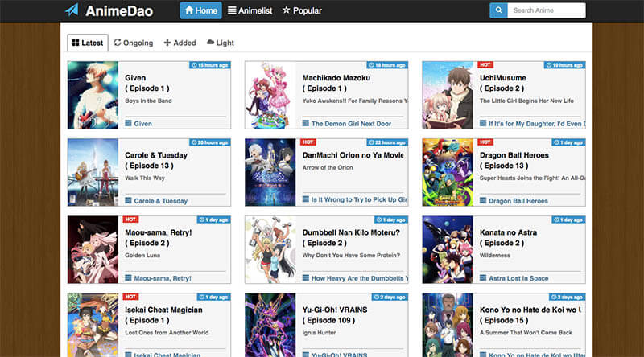Viewport: 644px width, 357px height.
Task: Click the Maou-sama, Retry! cover thumbnail
Action: [x=93, y=249]
